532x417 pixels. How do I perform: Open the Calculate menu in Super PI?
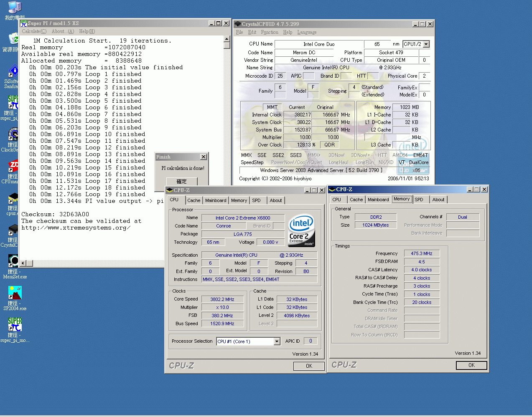pyautogui.click(x=34, y=31)
